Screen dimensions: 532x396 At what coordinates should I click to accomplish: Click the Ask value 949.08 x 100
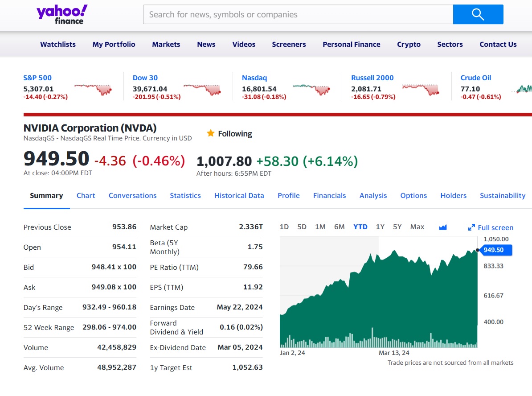click(x=114, y=287)
